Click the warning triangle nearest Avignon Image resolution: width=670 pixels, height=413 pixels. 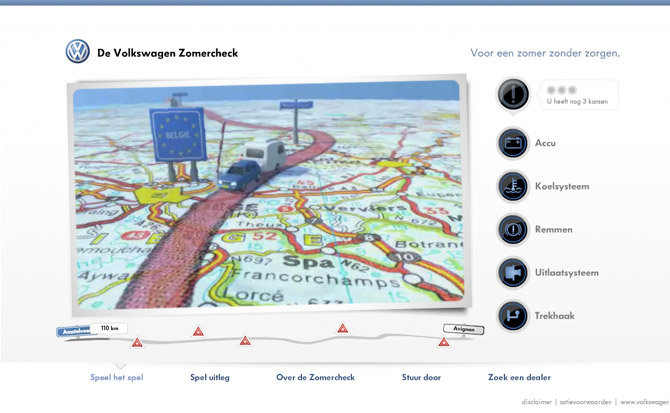(x=444, y=342)
